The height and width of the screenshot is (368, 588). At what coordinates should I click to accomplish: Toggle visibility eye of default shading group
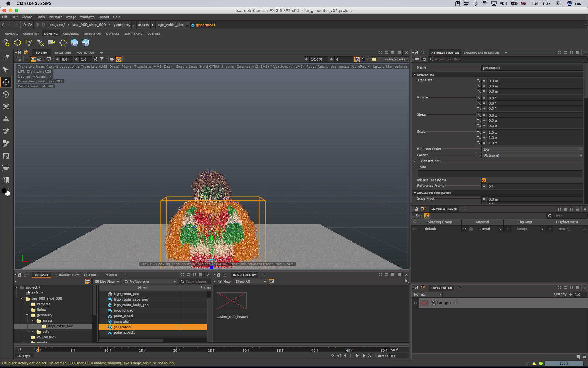(415, 229)
